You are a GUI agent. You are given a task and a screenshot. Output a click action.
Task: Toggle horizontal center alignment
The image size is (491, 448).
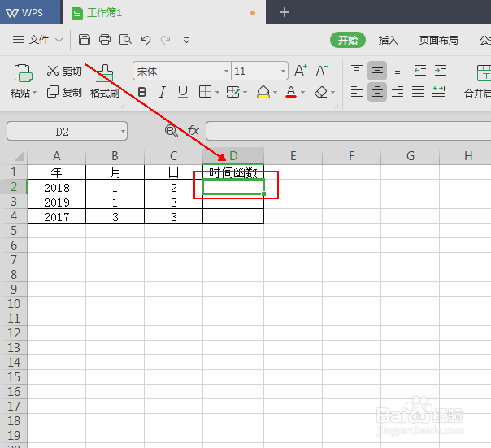[377, 92]
